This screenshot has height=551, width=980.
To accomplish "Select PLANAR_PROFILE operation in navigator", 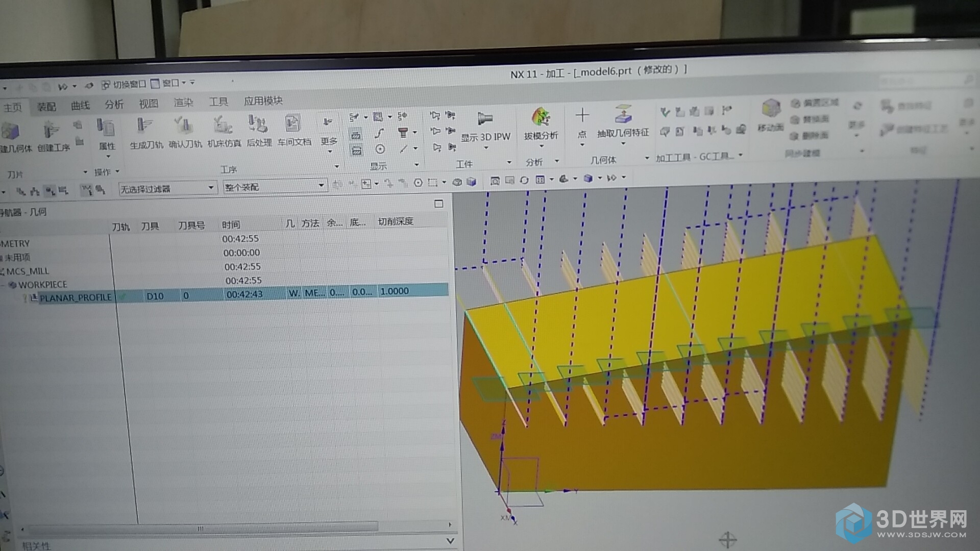I will pos(76,297).
